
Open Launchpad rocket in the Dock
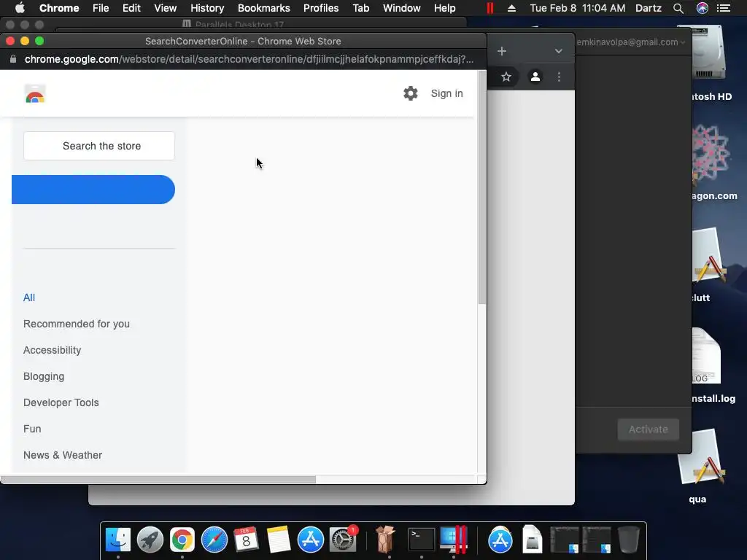point(150,540)
